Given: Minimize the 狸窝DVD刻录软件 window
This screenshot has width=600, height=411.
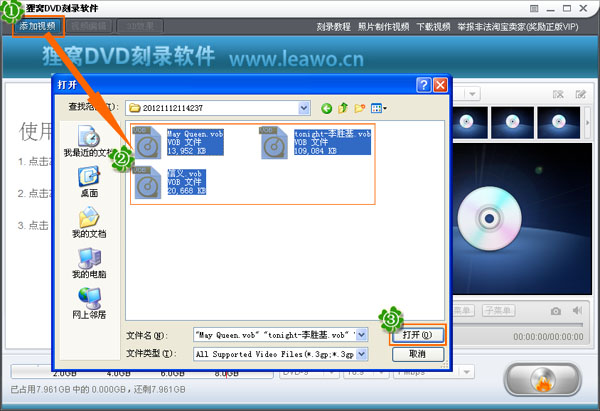Looking at the screenshot, I should [551, 9].
